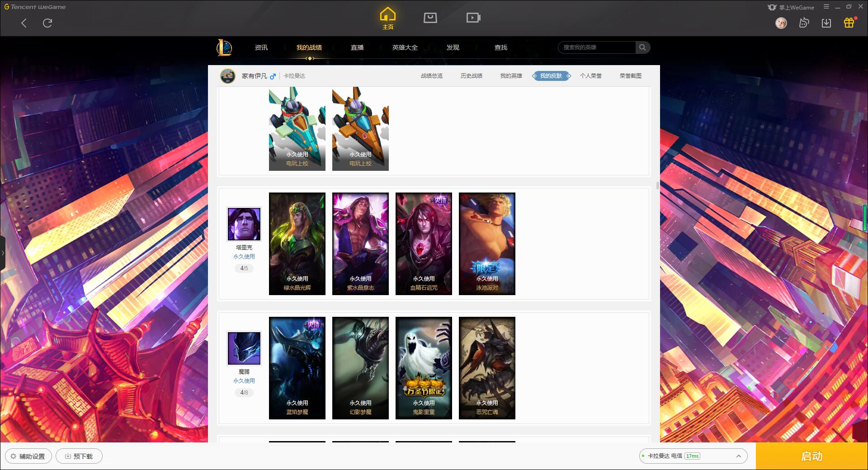The image size is (868, 470).
Task: Click the summoner profile avatar 家有伊凡
Action: (228, 76)
